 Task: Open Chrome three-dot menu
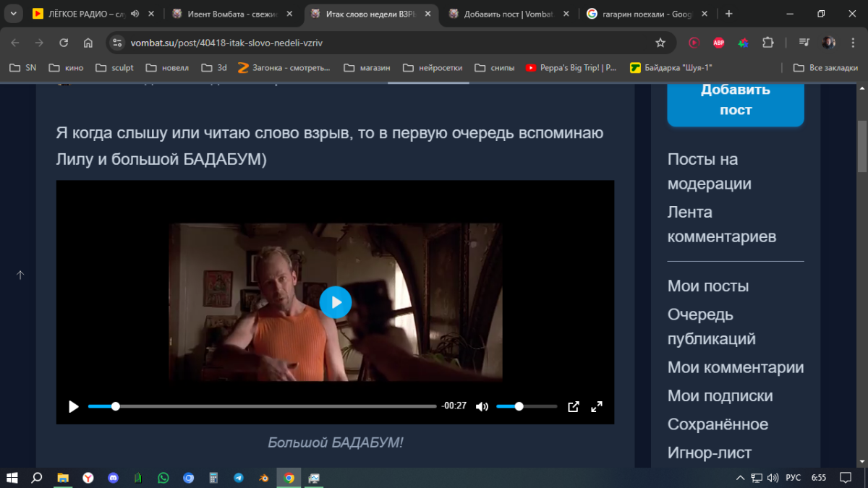tap(853, 43)
